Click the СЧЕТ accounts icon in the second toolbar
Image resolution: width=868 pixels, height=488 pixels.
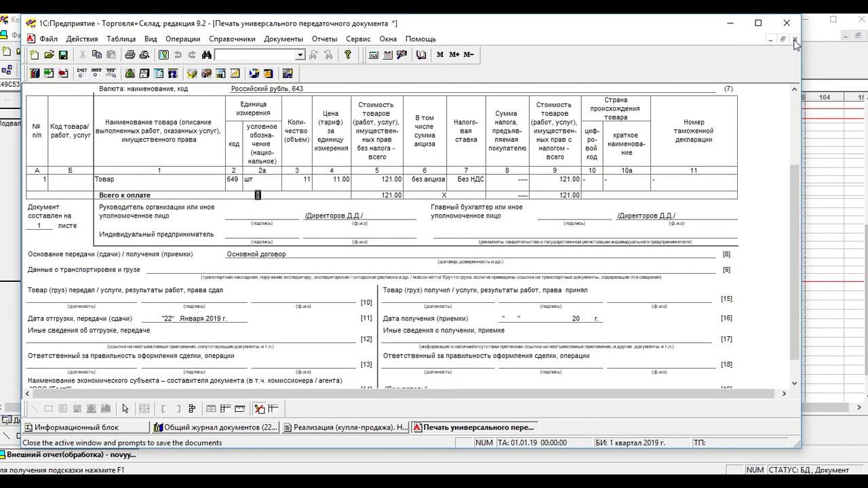coord(82,73)
